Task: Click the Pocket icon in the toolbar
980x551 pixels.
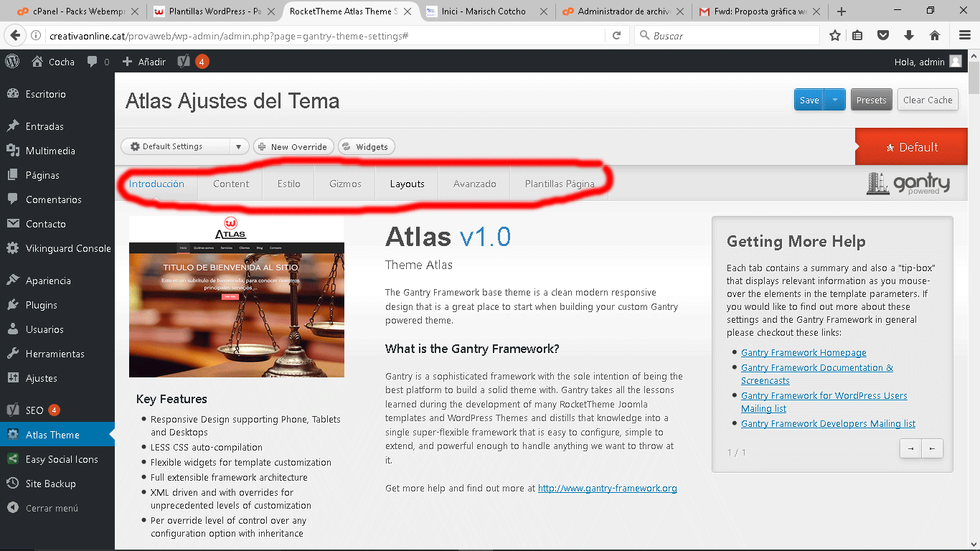Action: [x=884, y=35]
